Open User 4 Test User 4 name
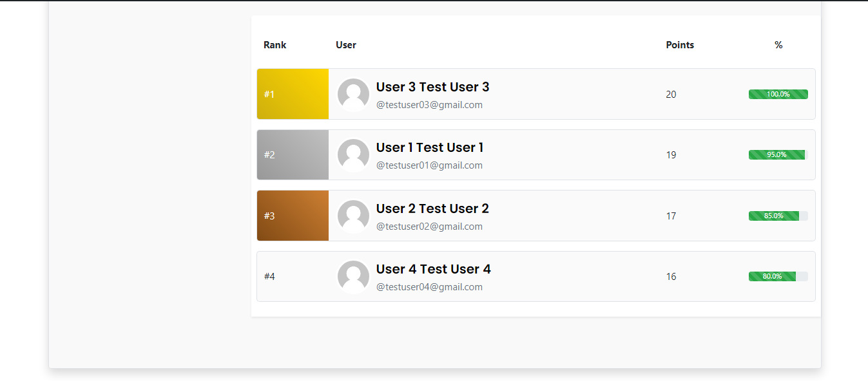The height and width of the screenshot is (381, 868). click(x=433, y=269)
